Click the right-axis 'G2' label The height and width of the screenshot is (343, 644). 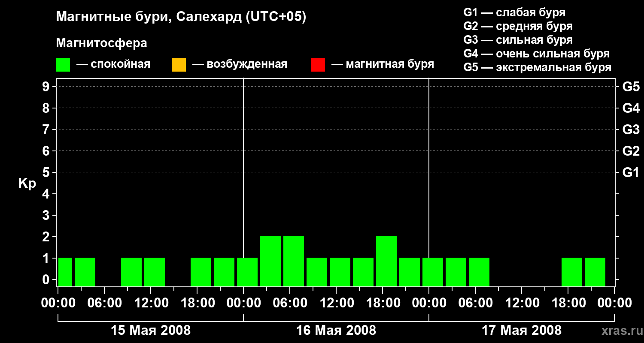631,151
